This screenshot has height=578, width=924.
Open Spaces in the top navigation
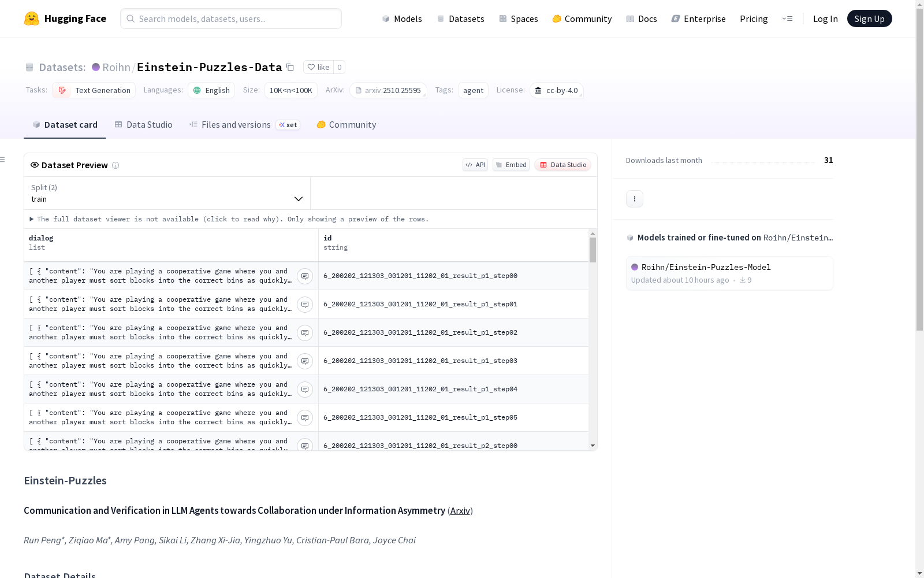tap(519, 18)
